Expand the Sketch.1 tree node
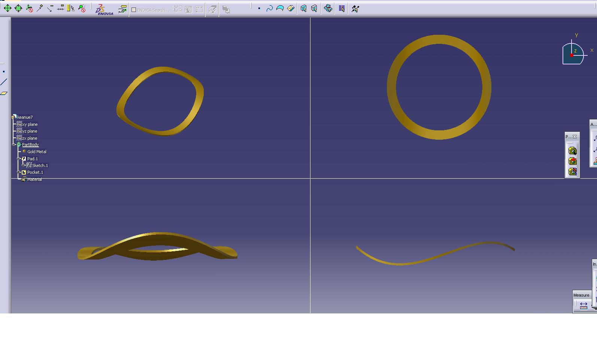 click(x=24, y=165)
